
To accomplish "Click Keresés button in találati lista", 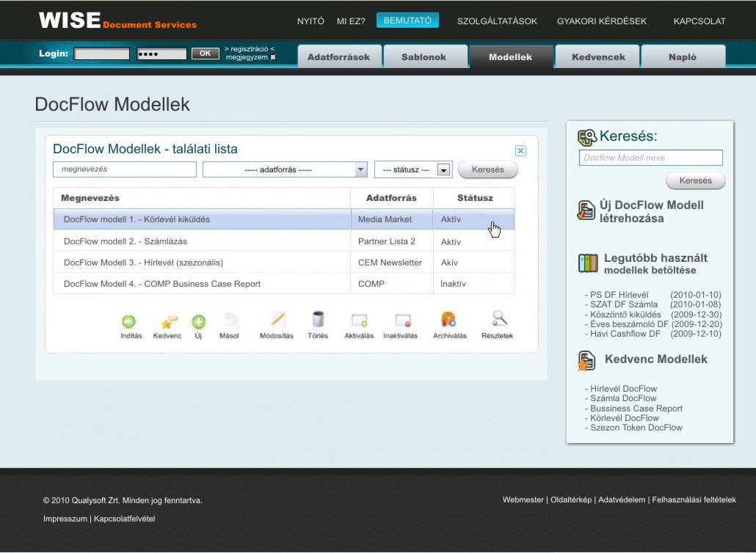I will pos(488,169).
